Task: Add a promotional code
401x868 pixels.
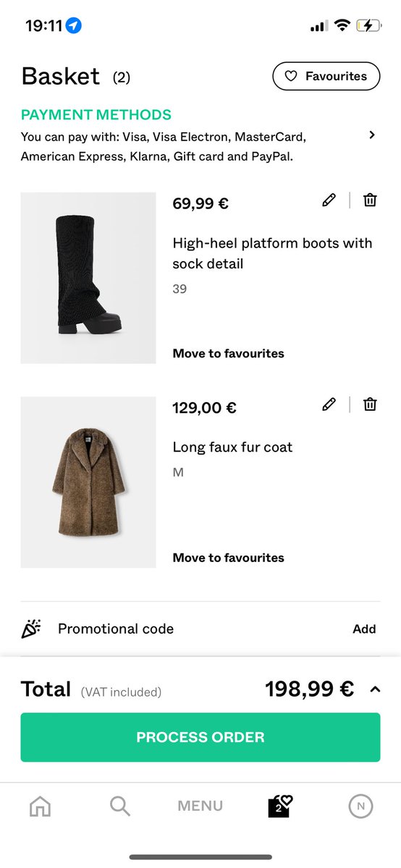Action: click(x=364, y=629)
